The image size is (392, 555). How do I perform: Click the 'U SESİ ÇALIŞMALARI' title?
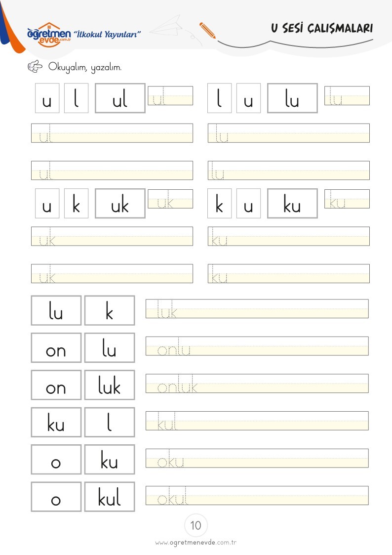pos(322,28)
